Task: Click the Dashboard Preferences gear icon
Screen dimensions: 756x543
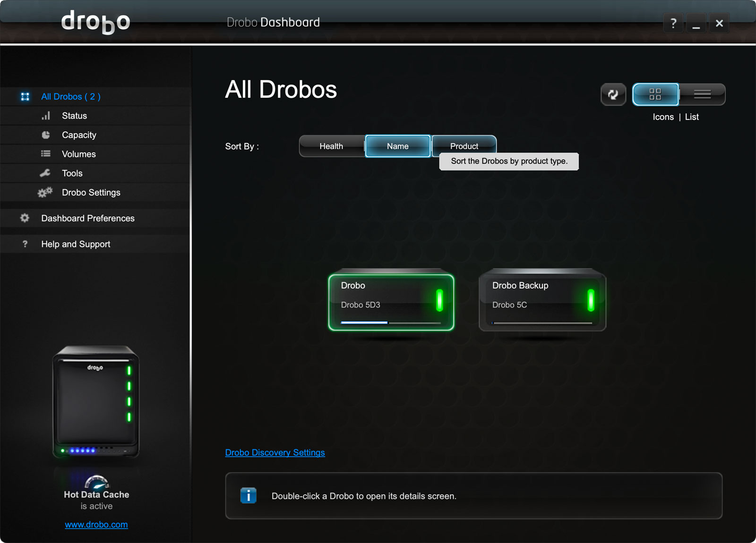Action: (25, 218)
